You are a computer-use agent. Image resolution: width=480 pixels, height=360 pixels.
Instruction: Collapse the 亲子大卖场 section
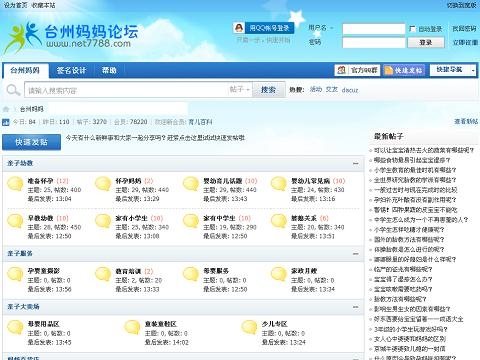click(356, 307)
